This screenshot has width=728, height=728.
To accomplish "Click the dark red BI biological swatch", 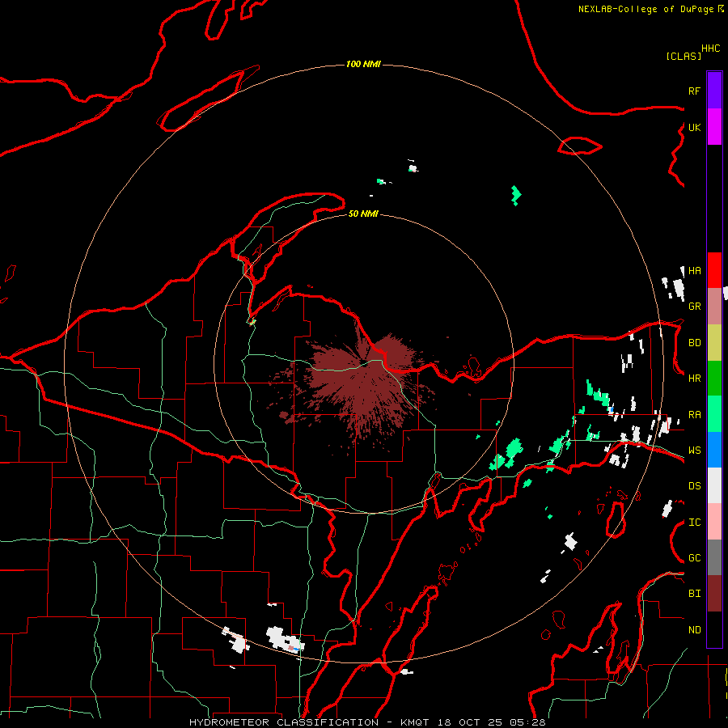I will (714, 594).
